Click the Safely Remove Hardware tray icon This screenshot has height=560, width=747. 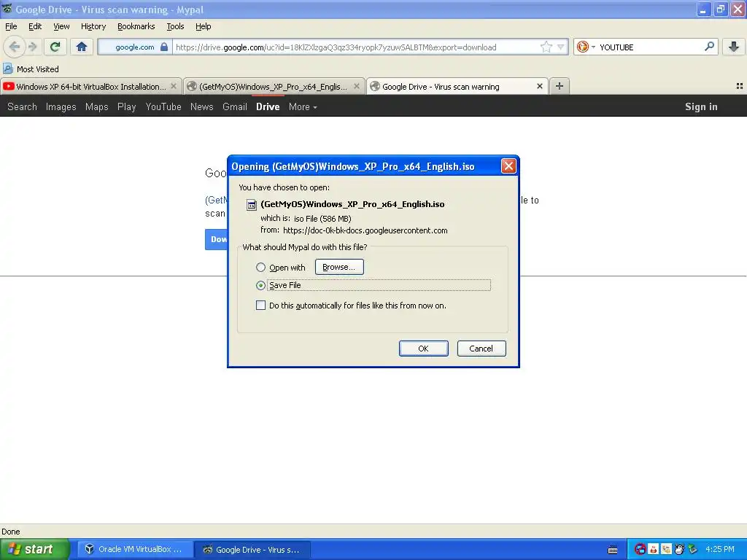coord(693,549)
